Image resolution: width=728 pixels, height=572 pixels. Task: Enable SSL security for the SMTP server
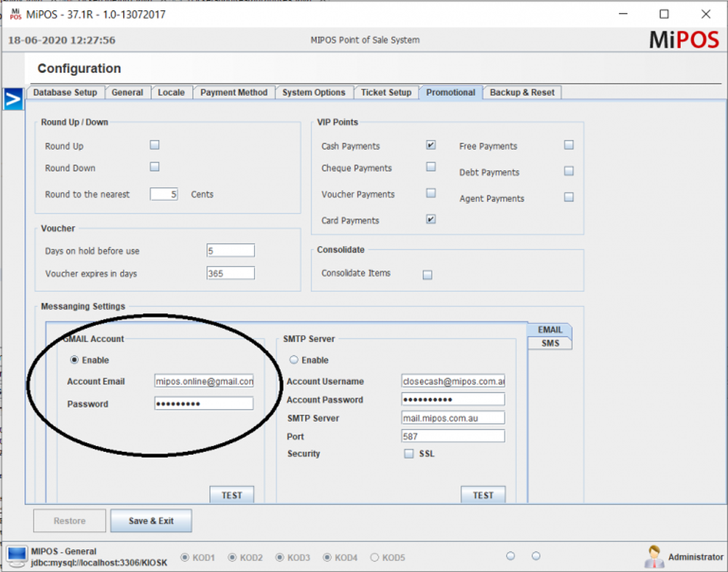[x=409, y=453]
